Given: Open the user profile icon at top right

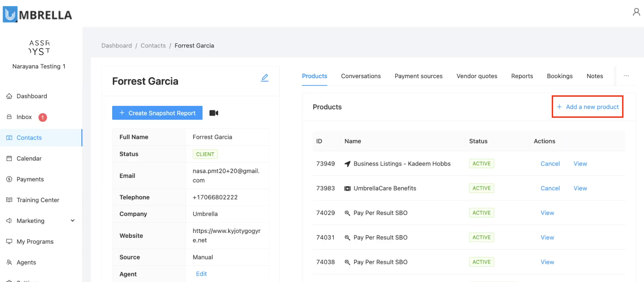Looking at the screenshot, I should pos(636,12).
